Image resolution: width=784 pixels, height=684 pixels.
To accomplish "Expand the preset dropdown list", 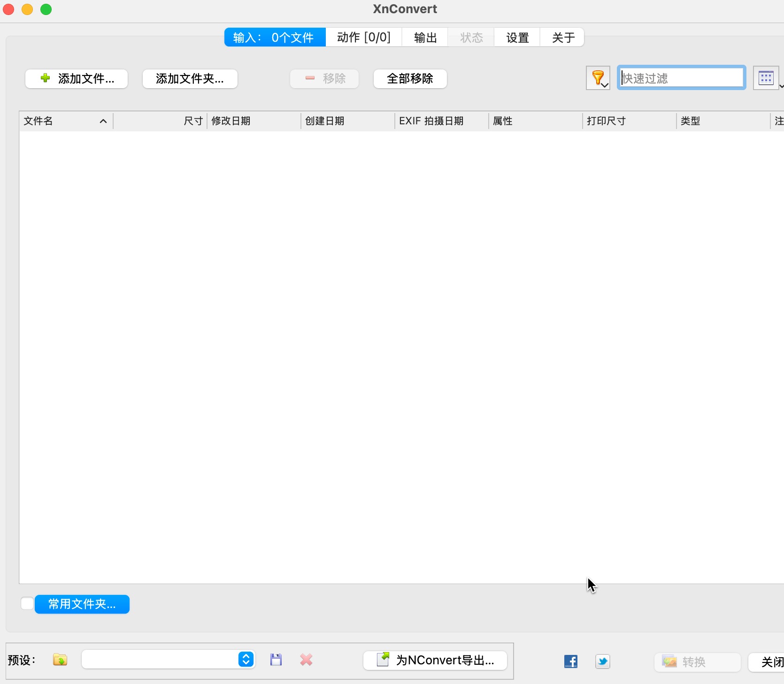I will pos(246,659).
